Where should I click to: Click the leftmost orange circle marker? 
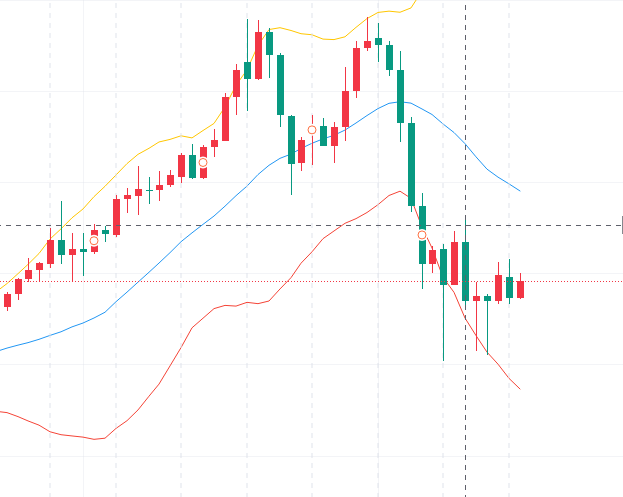[94, 240]
